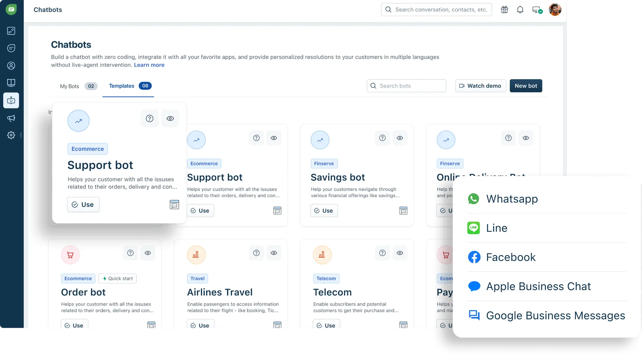Open the gift icon in top bar
The width and height of the screenshot is (644, 357).
point(504,10)
